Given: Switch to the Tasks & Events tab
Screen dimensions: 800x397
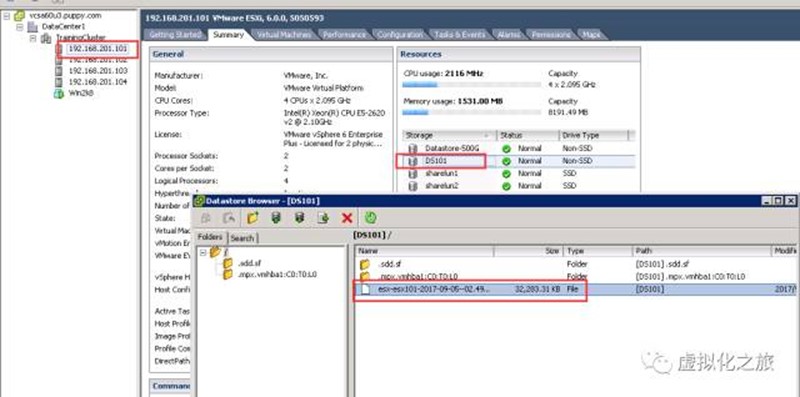Looking at the screenshot, I should point(459,35).
